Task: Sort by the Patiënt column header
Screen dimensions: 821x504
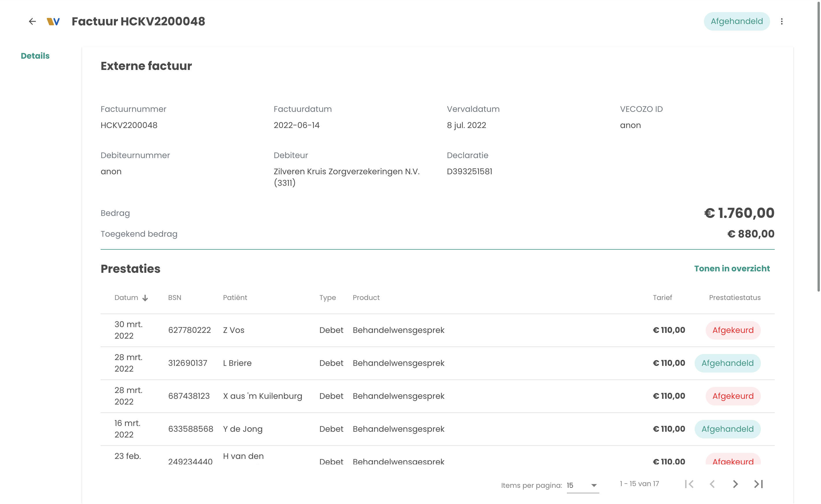Action: coord(235,297)
